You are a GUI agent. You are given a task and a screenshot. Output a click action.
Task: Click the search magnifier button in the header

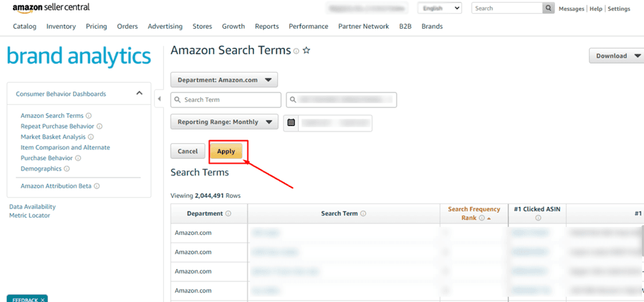(x=548, y=8)
